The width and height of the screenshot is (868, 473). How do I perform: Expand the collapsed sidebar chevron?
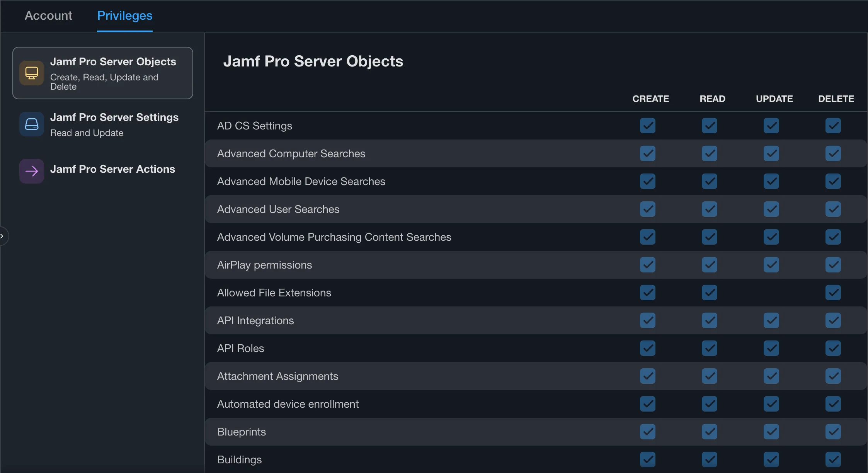tap(2, 236)
